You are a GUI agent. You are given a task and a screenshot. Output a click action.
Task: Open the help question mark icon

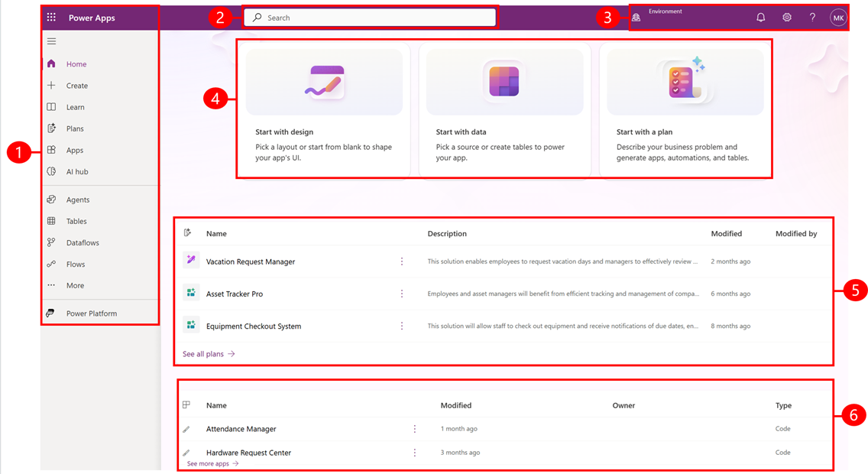point(812,18)
